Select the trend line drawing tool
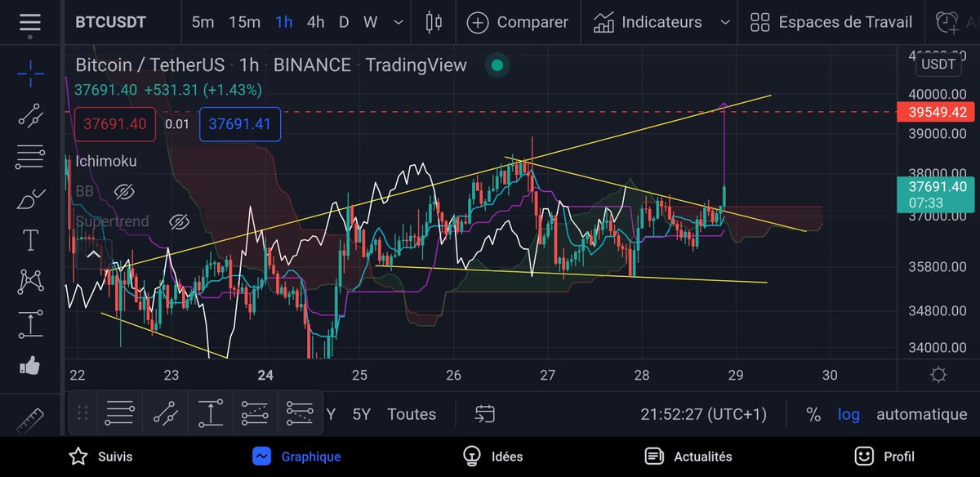Viewport: 980px width, 477px height. pos(30,115)
